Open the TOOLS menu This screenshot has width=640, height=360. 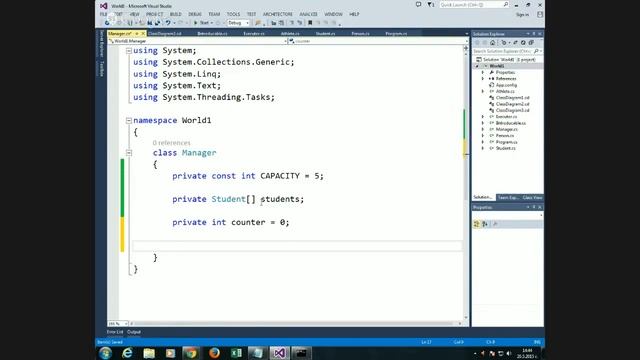(233, 14)
